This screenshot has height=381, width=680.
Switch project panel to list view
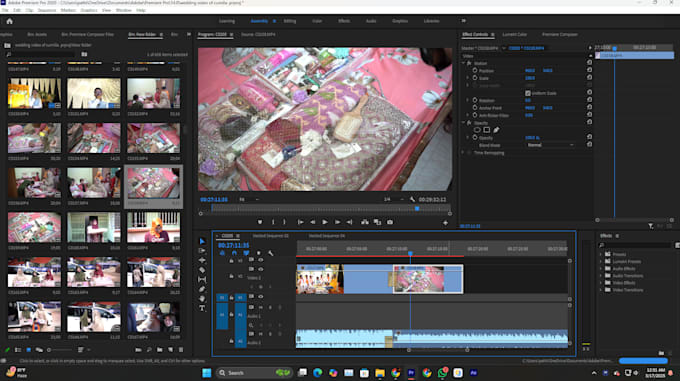coord(18,350)
